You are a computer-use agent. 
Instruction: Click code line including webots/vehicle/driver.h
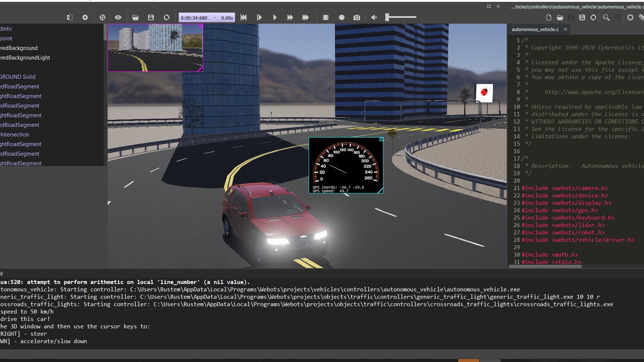pyautogui.click(x=578, y=240)
